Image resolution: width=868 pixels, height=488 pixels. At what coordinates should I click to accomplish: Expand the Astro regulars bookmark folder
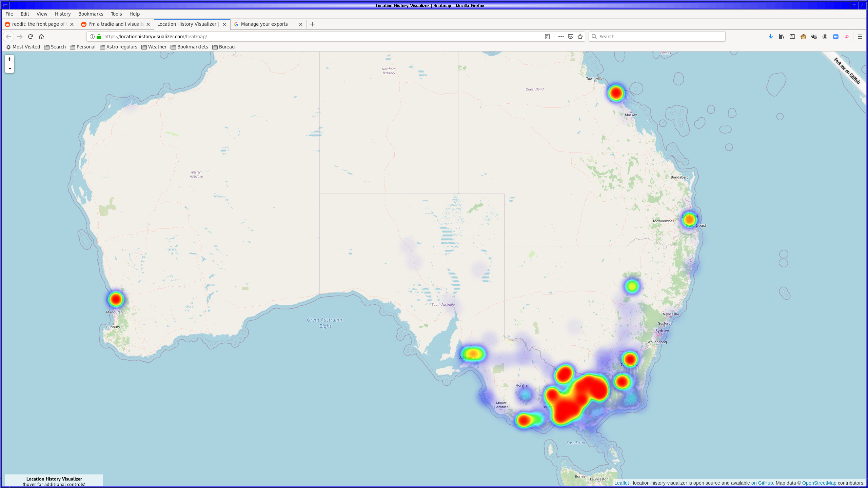(x=118, y=47)
